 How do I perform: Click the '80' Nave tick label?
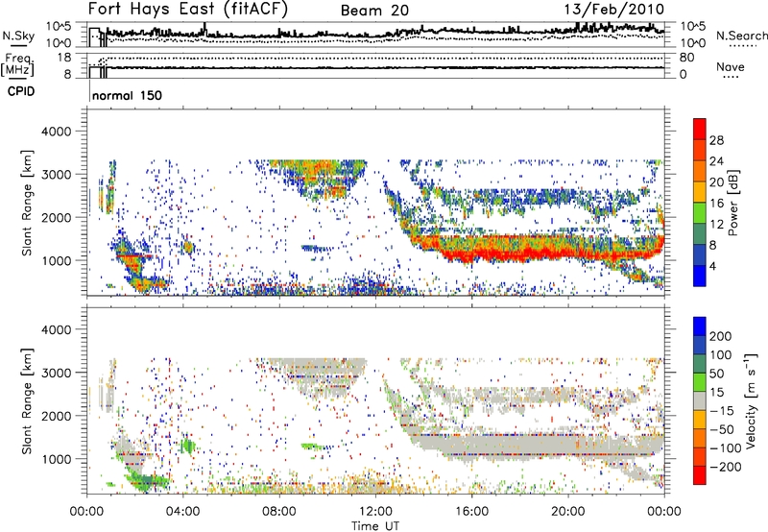pyautogui.click(x=686, y=58)
